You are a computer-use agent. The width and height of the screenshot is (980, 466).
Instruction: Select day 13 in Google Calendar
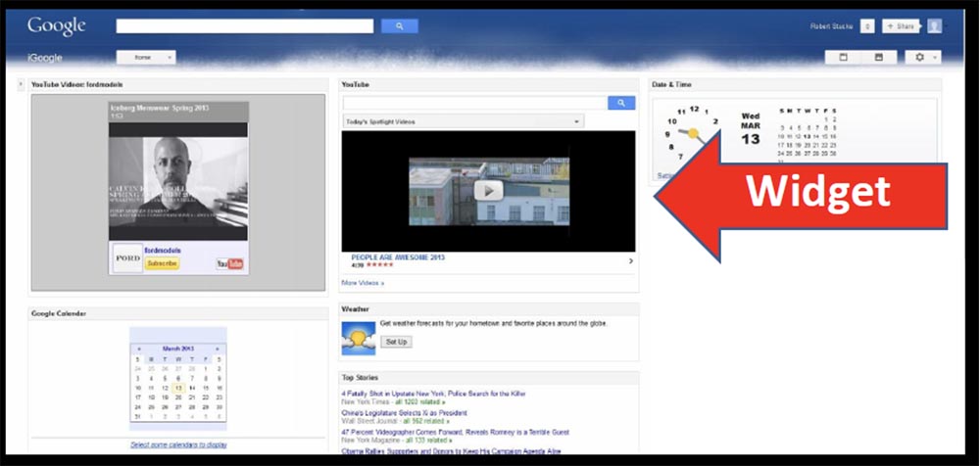[178, 388]
